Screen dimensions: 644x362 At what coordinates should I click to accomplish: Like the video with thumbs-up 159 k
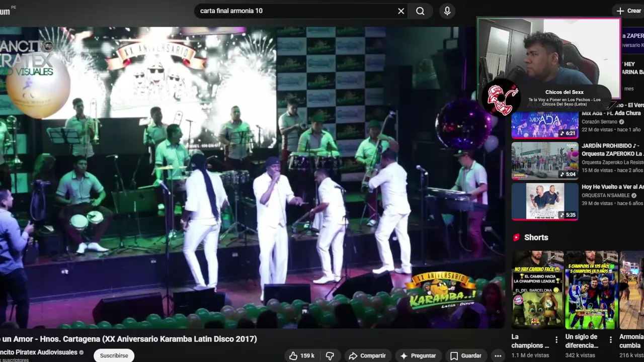pos(301,355)
